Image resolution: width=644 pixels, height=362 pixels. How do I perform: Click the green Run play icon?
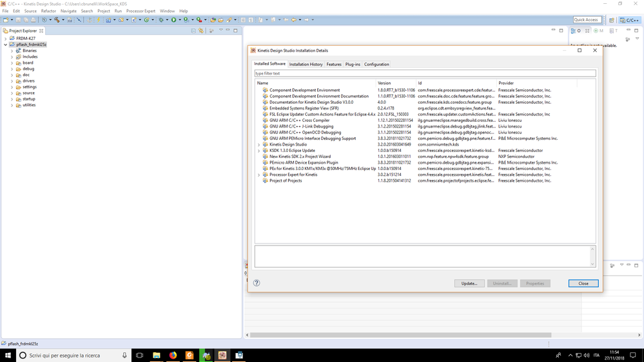tap(174, 20)
